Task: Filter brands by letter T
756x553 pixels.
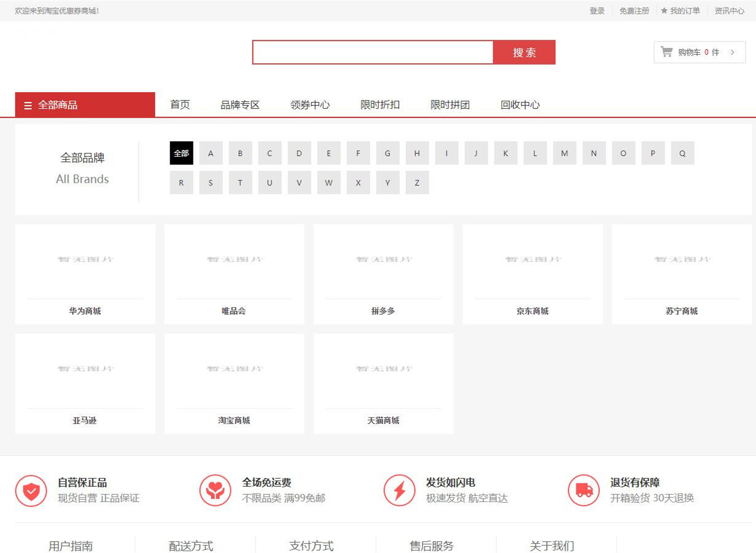Action: [x=240, y=182]
